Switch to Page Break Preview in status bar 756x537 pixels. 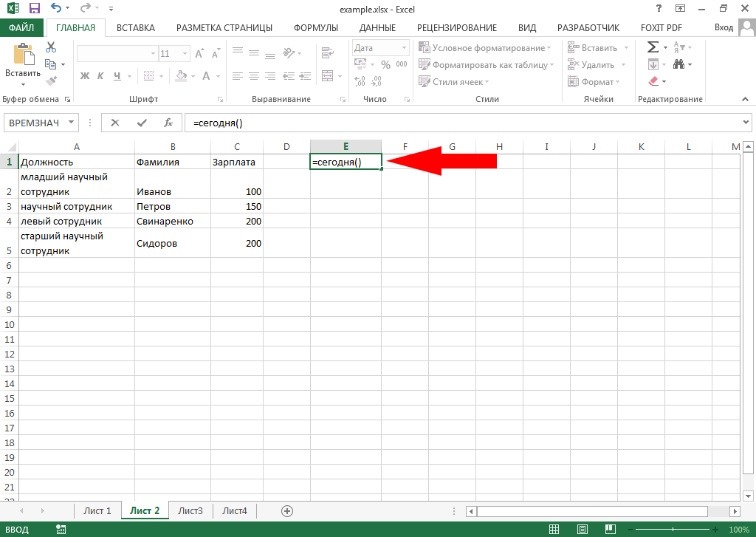[610, 530]
